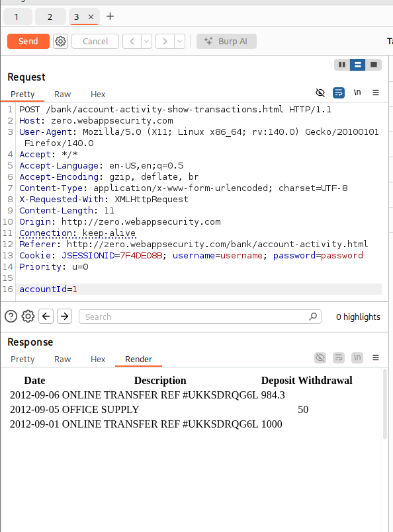Image resolution: width=393 pixels, height=532 pixels.
Task: Close Repeater tab 3
Action: point(91,17)
